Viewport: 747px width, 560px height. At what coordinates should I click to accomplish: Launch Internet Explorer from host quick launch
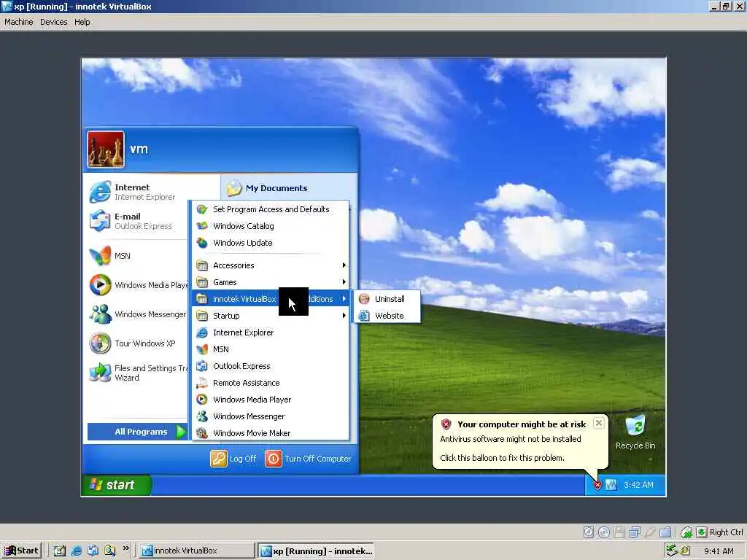76,551
